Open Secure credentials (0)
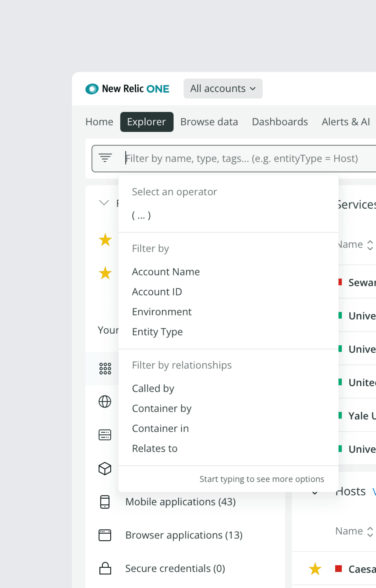This screenshot has height=588, width=376. [x=175, y=568]
